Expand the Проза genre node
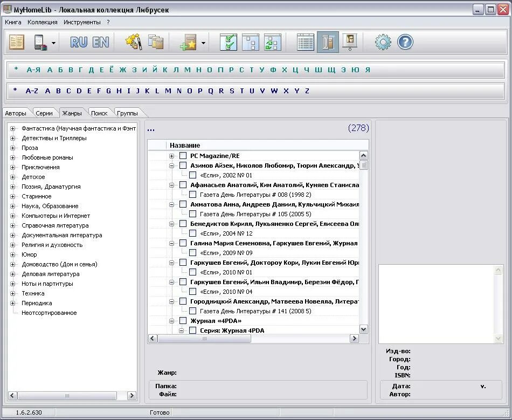 tap(13, 148)
